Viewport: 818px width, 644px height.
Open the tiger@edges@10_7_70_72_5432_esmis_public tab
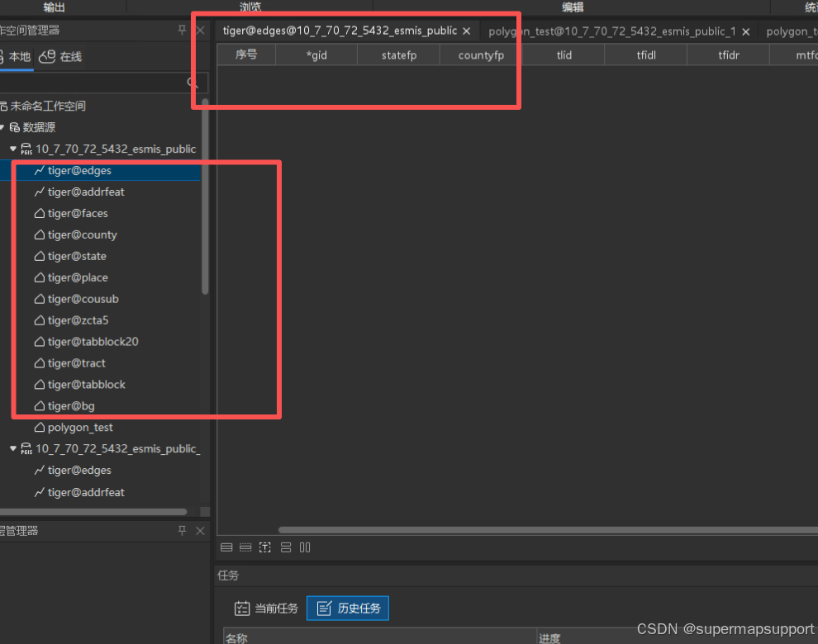click(340, 31)
